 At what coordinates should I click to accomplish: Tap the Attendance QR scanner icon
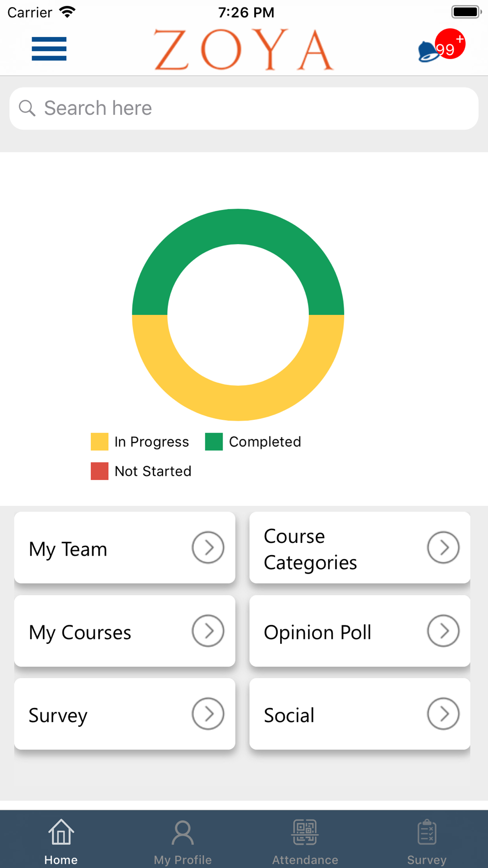pyautogui.click(x=305, y=832)
